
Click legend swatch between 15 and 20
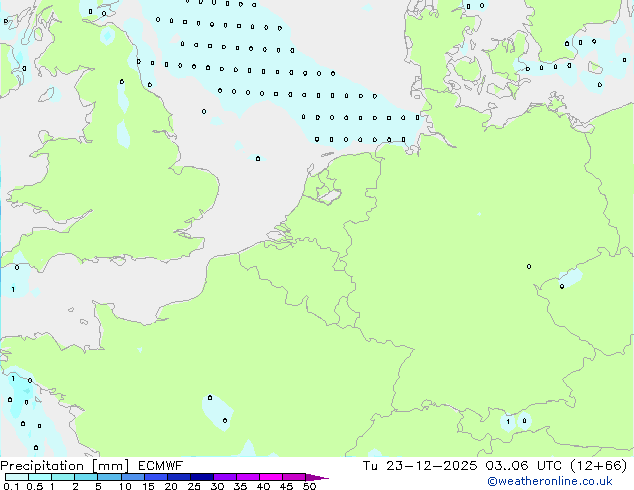[x=156, y=477]
